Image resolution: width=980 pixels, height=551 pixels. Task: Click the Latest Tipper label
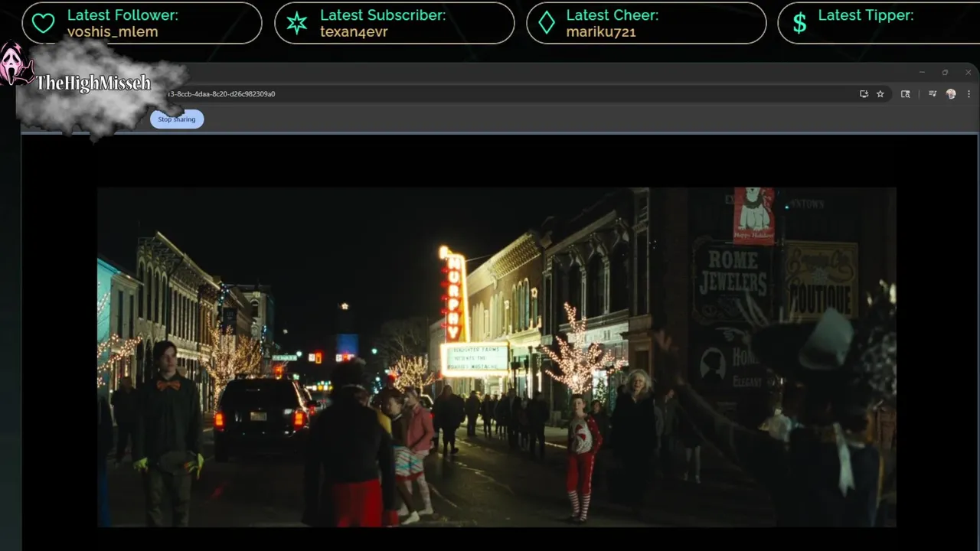click(x=866, y=15)
